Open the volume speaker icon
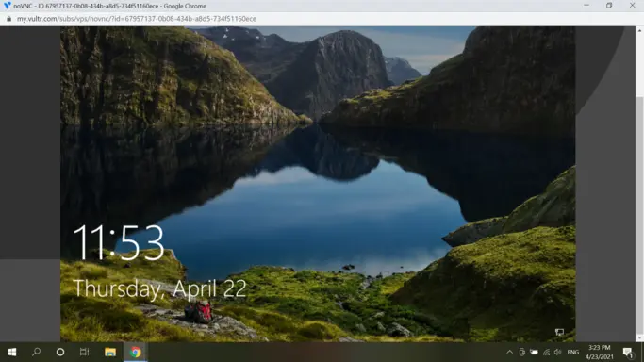The width and height of the screenshot is (644, 362). (558, 353)
